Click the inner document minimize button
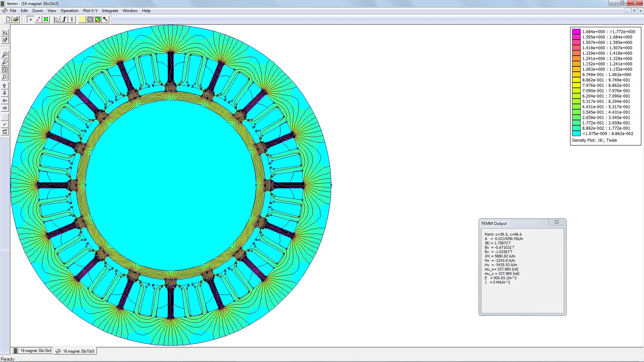The image size is (644, 362). click(627, 11)
